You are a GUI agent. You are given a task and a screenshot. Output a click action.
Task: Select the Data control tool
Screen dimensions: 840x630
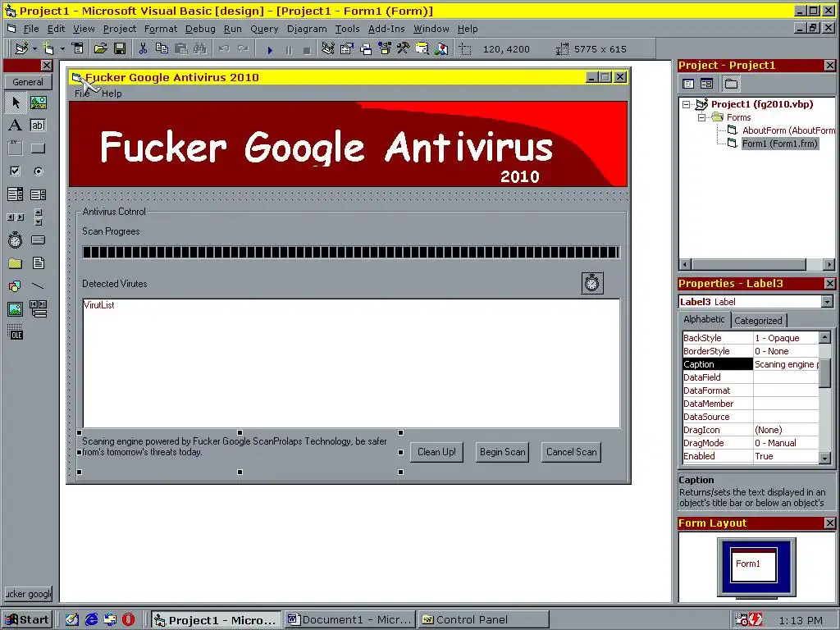(x=38, y=309)
